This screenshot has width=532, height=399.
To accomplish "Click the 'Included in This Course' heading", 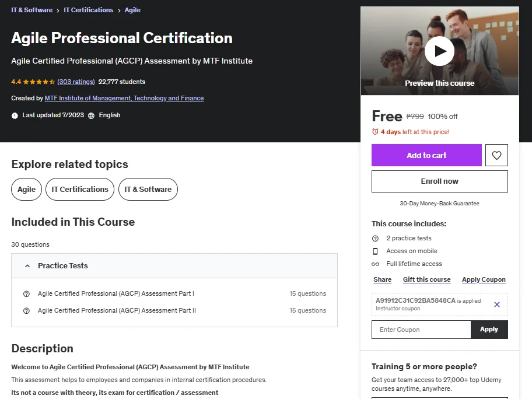I will coord(73,222).
